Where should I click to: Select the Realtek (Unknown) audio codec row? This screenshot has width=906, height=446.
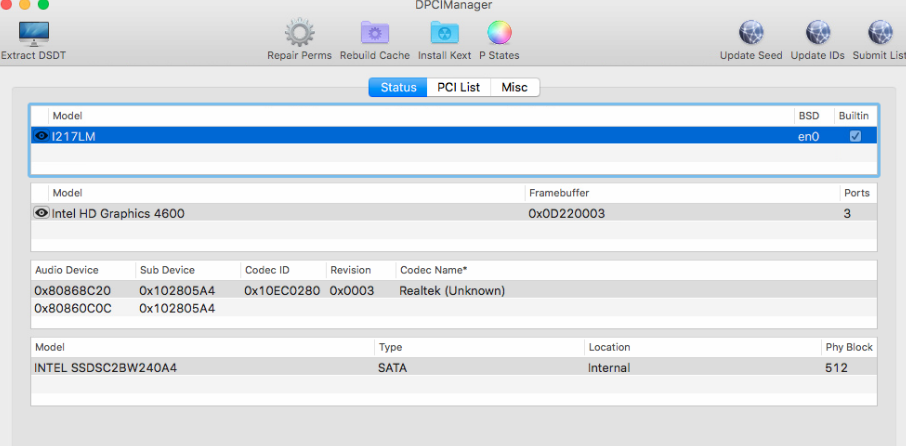pos(452,291)
